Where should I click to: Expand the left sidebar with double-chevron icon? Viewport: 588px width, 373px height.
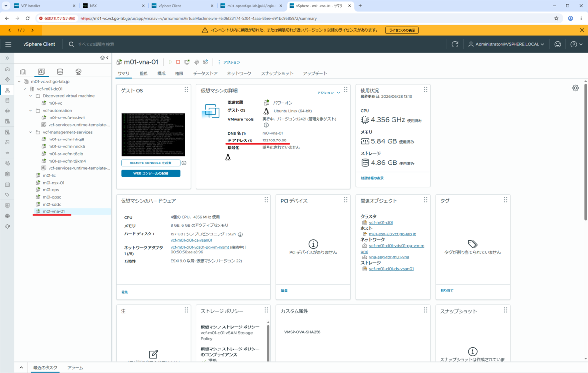tap(7, 58)
